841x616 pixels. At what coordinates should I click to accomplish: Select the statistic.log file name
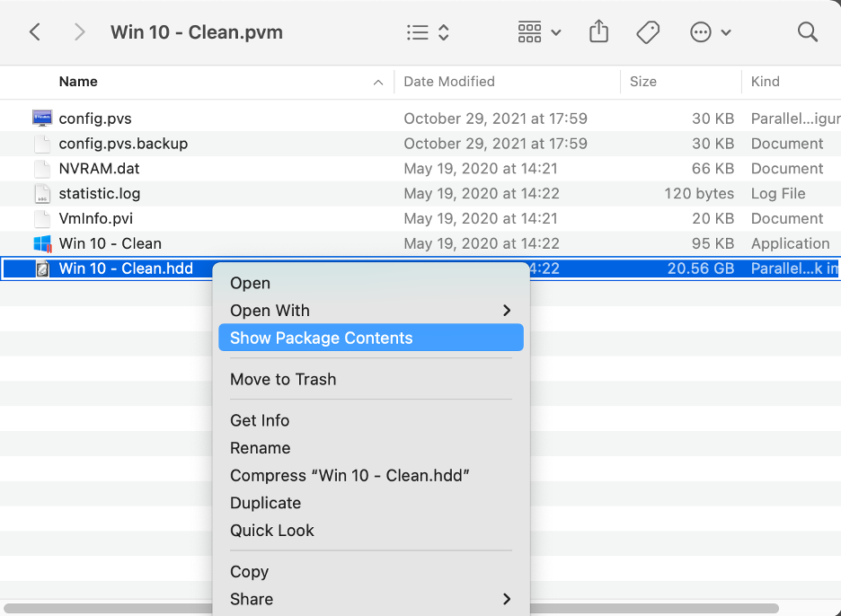pos(100,194)
